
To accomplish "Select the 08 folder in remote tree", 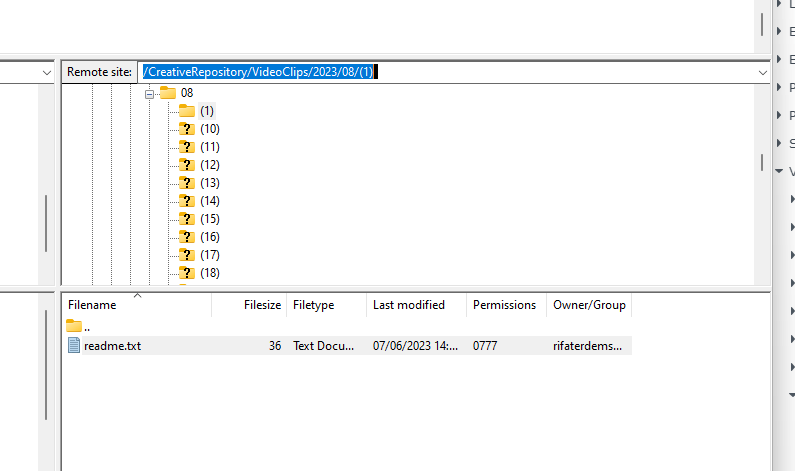I will click(x=187, y=93).
